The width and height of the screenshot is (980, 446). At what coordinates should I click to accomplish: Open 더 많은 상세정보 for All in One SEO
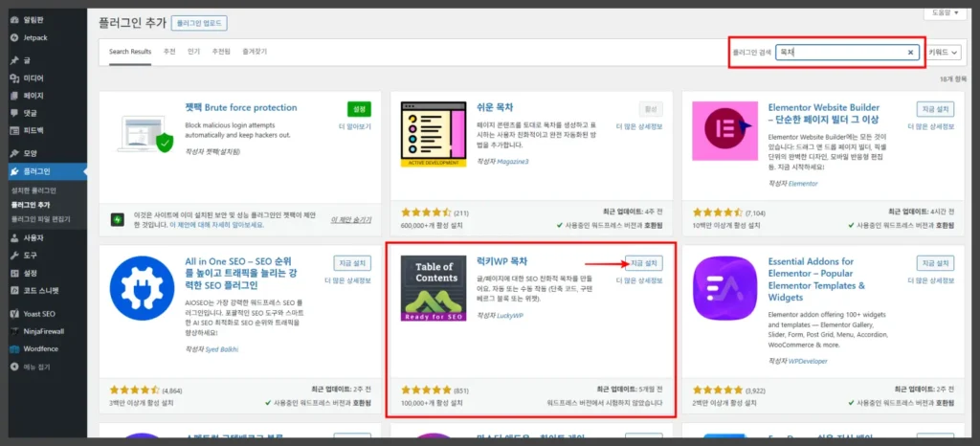[348, 280]
